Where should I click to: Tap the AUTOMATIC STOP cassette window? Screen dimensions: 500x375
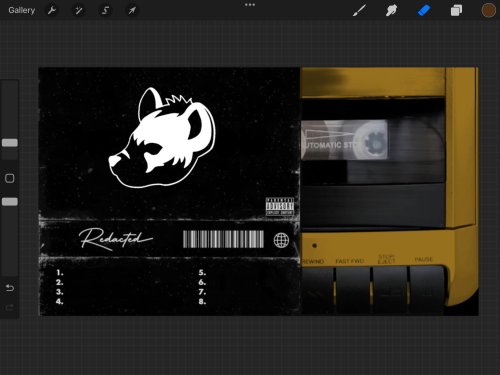344,140
